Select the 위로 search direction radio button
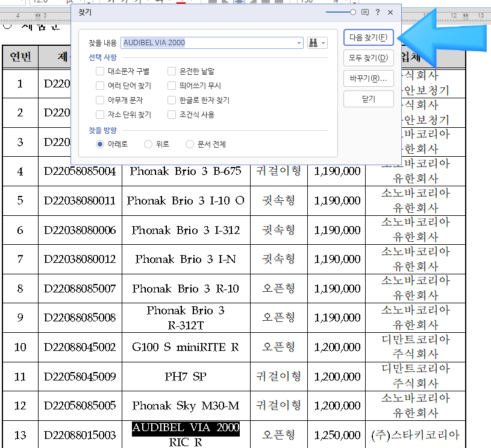The image size is (491, 448). [x=148, y=144]
